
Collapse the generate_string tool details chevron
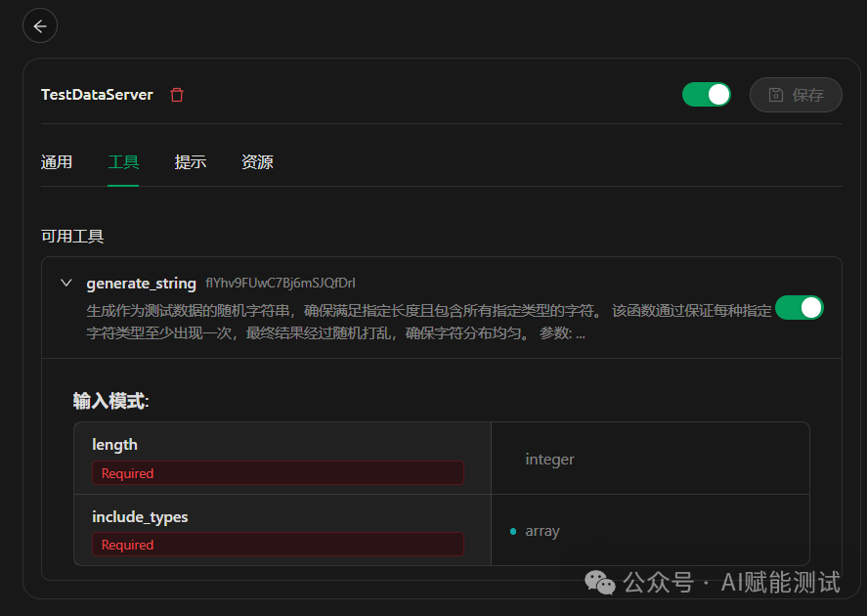coord(66,284)
